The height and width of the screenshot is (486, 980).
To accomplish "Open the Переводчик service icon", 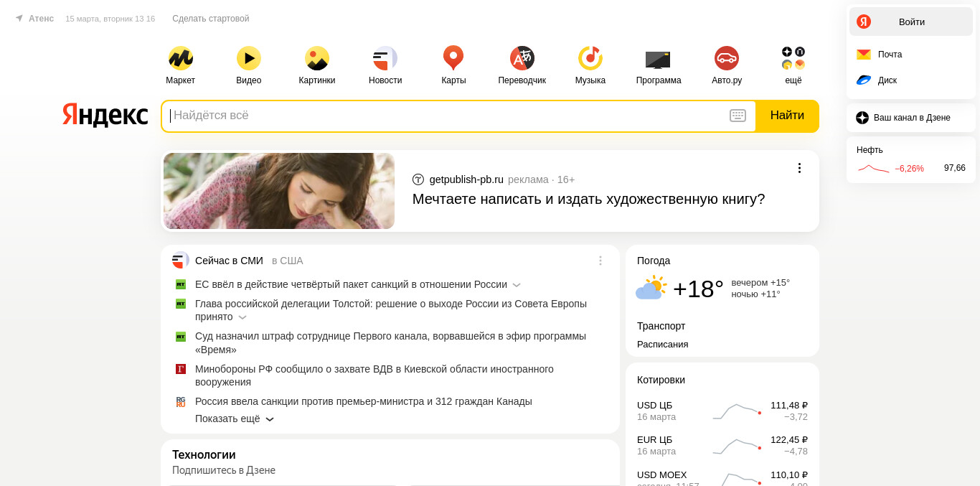I will pos(522,58).
